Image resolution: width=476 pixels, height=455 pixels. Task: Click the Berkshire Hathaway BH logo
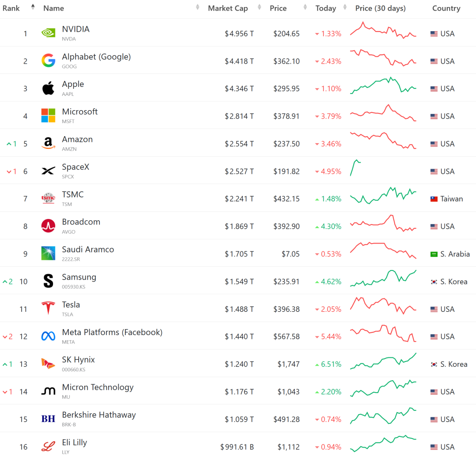[x=48, y=419]
